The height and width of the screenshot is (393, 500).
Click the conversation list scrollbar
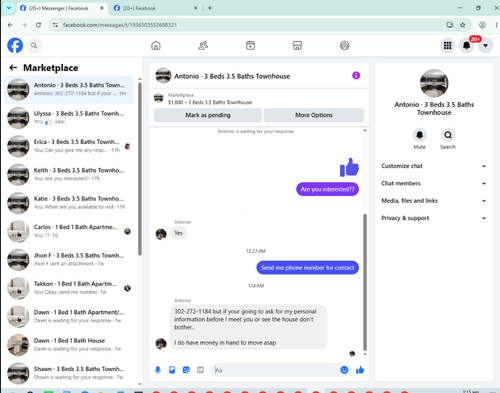[x=140, y=168]
